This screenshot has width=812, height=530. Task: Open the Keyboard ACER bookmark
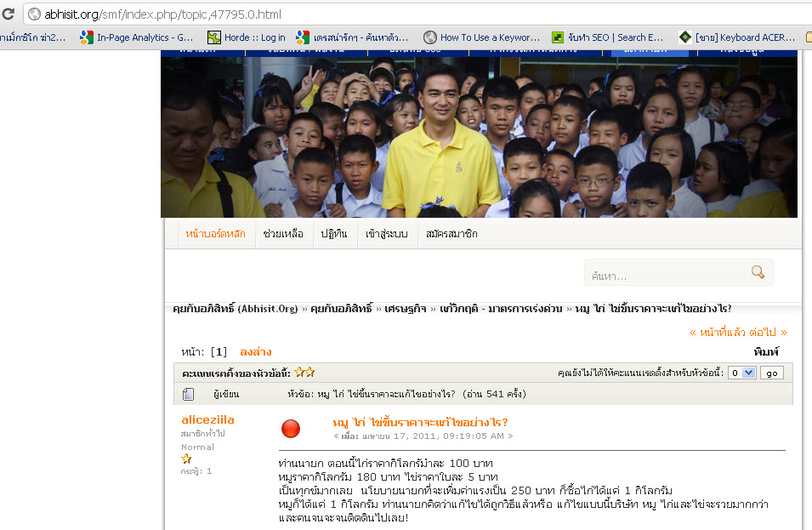click(x=736, y=37)
